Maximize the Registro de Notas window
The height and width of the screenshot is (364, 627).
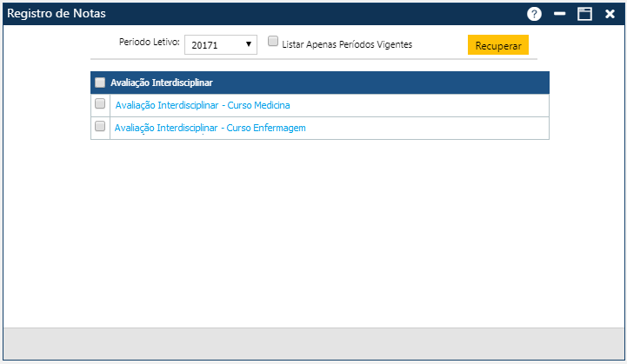[x=584, y=14]
